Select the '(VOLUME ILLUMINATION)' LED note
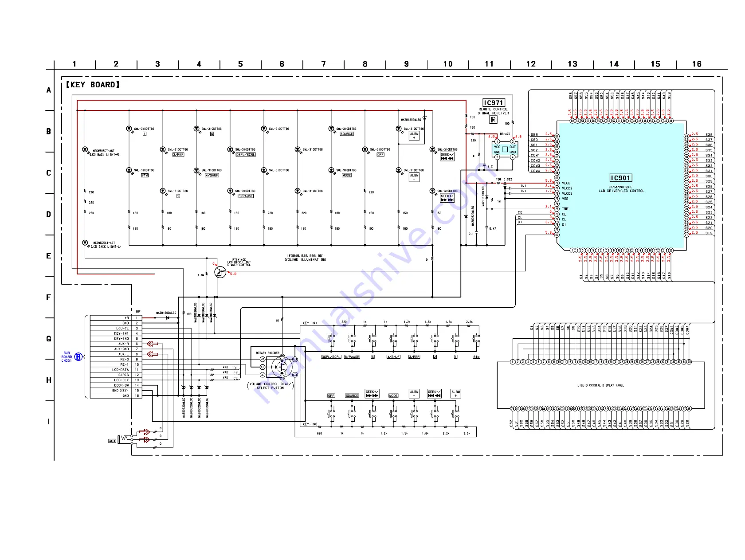Screen dimensions: 745x560 click(305, 260)
